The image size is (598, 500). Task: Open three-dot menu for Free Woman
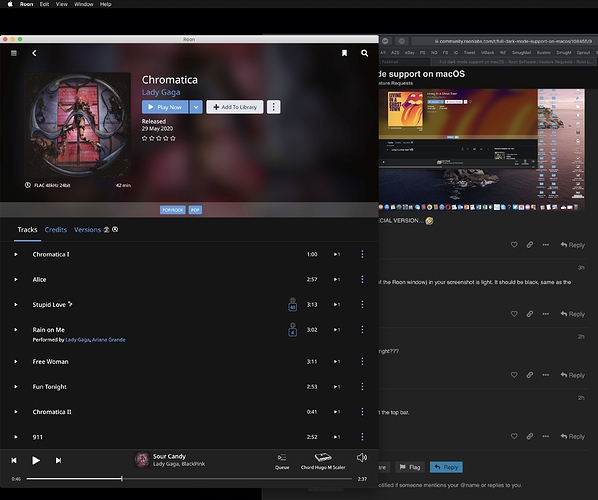point(362,362)
